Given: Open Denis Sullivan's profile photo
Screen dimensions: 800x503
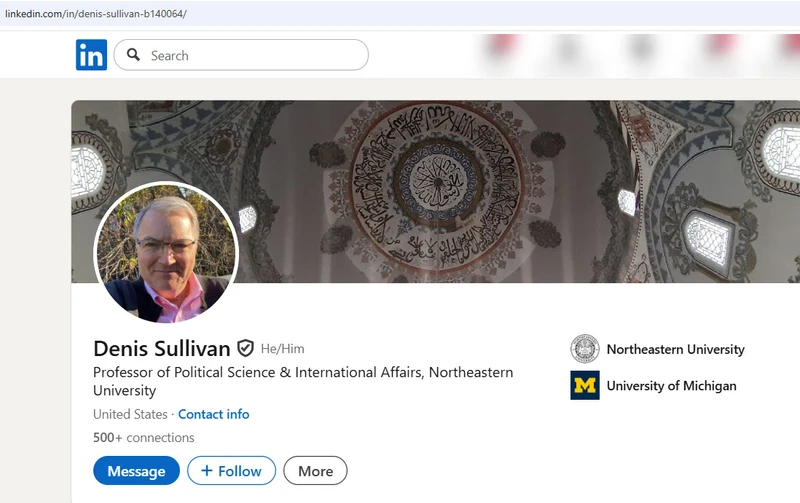Looking at the screenshot, I should pos(166,253).
